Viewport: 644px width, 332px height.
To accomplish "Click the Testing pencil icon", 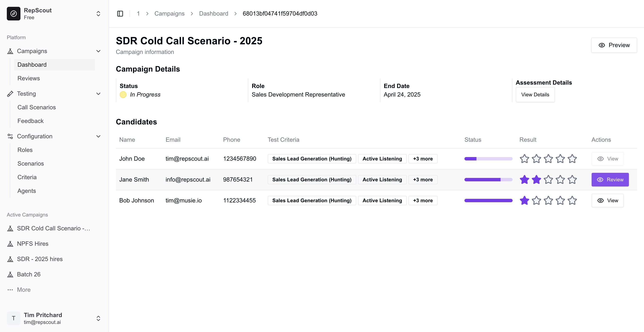I will [10, 94].
